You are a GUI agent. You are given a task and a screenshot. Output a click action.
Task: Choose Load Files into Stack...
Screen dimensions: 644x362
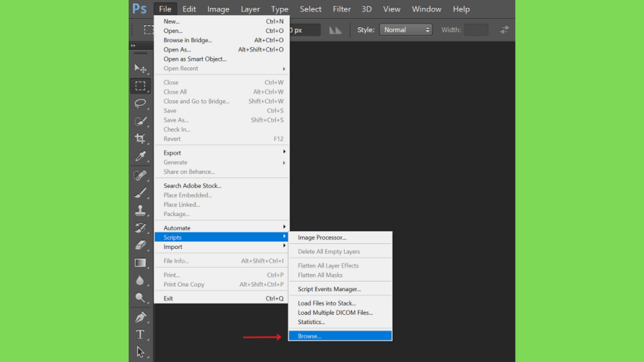pyautogui.click(x=340, y=304)
